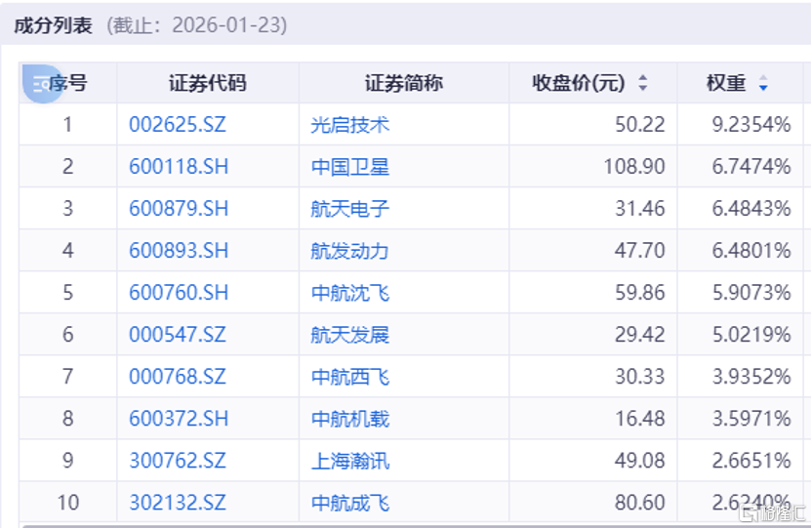The width and height of the screenshot is (812, 529).
Task: Select closing price 49.08
Action: point(640,461)
